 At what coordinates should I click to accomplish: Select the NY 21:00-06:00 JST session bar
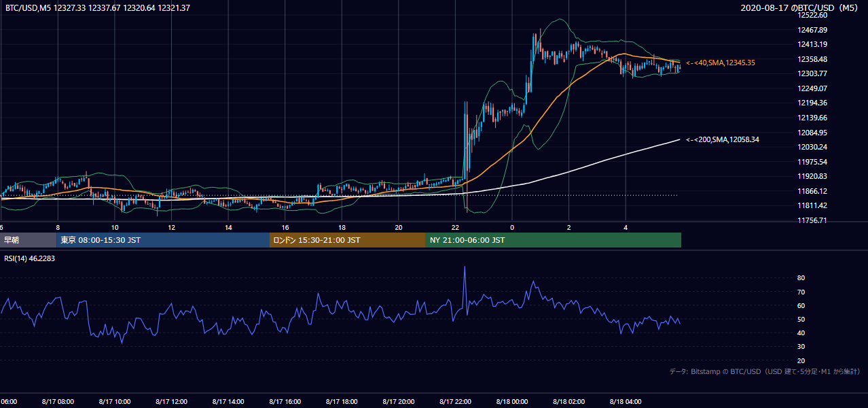pyautogui.click(x=554, y=240)
